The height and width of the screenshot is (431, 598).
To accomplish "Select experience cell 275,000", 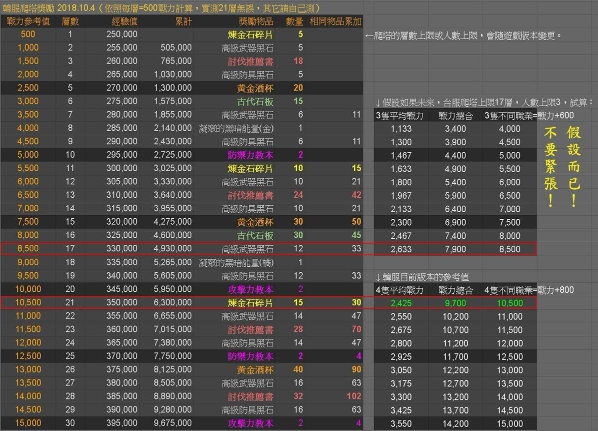I will (122, 101).
